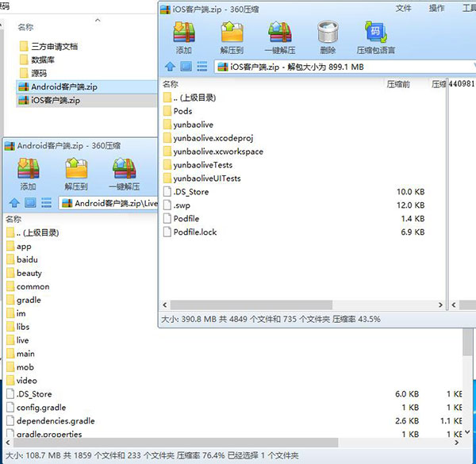Click the Android zip window address path field
This screenshot has width=476, height=464.
click(109, 203)
